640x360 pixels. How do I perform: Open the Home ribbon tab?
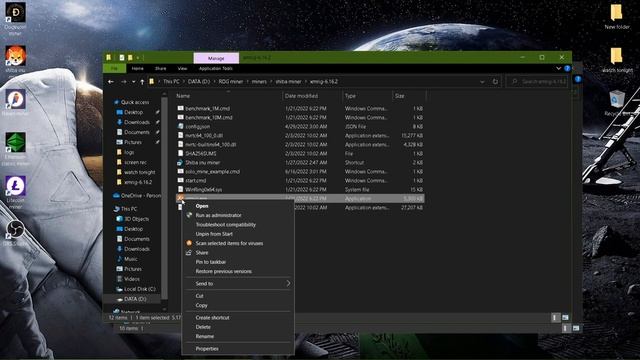(138, 69)
